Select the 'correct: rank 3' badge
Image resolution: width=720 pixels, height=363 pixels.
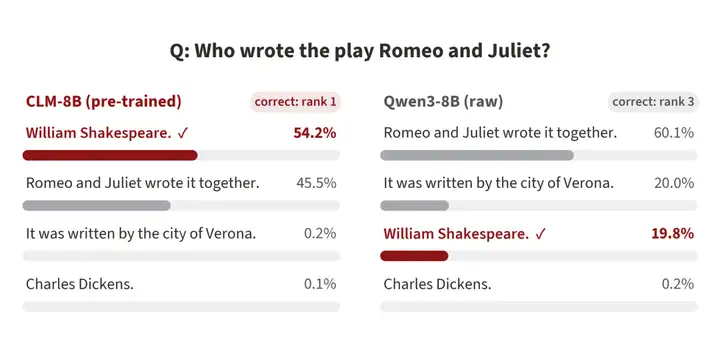(x=653, y=102)
